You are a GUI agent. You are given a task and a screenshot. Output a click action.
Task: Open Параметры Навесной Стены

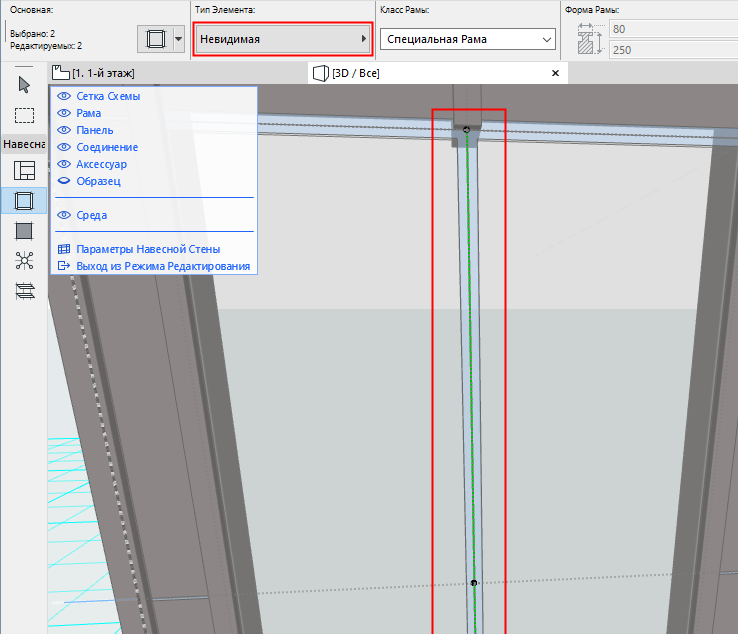(148, 249)
